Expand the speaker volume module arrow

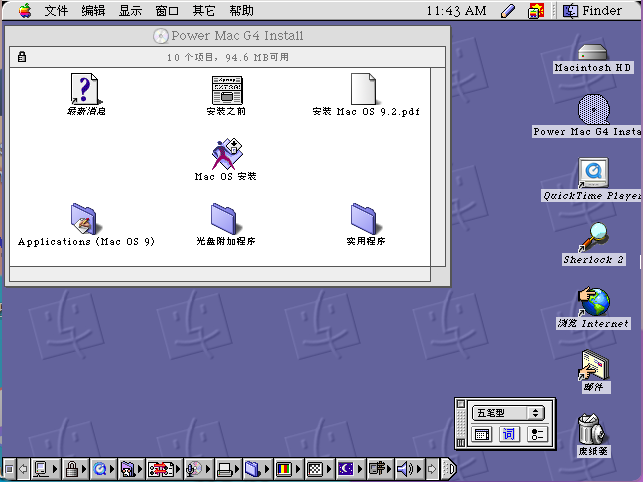pyautogui.click(x=419, y=468)
